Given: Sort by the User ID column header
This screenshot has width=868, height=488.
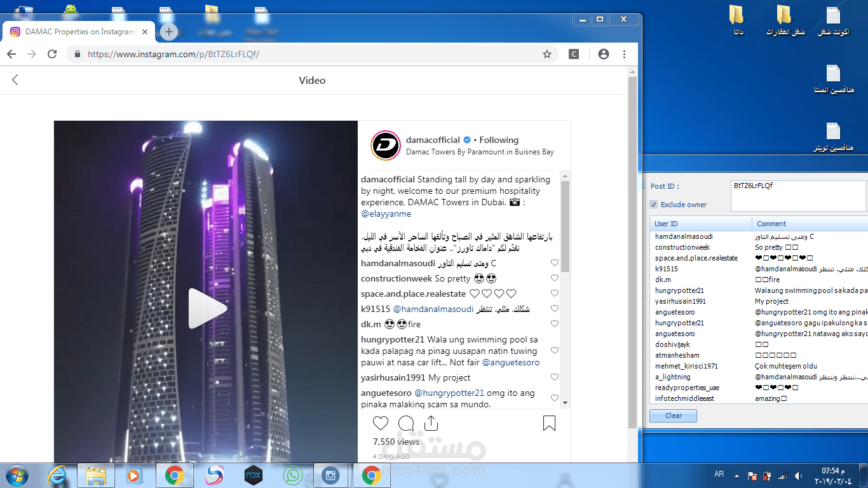Looking at the screenshot, I should [x=701, y=224].
